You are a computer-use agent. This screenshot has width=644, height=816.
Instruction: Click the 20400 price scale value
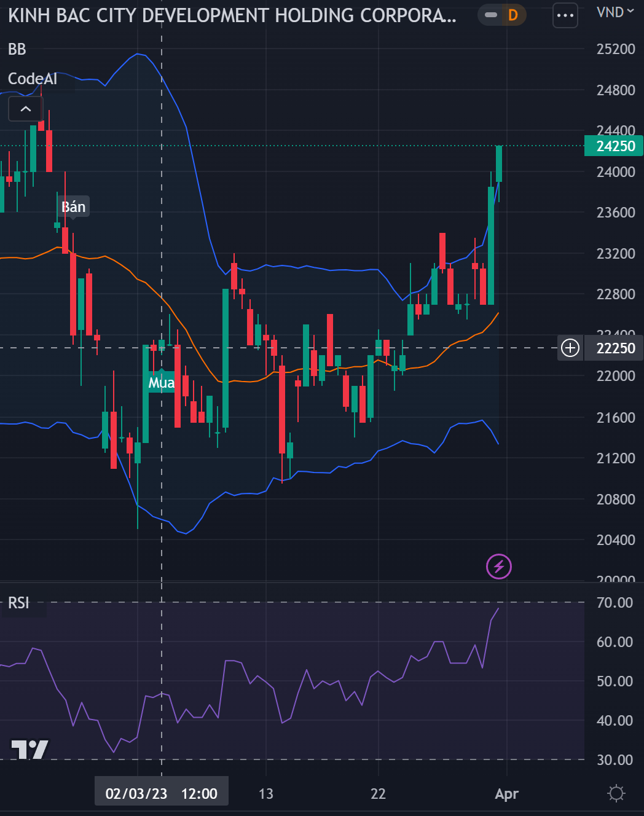tap(616, 540)
